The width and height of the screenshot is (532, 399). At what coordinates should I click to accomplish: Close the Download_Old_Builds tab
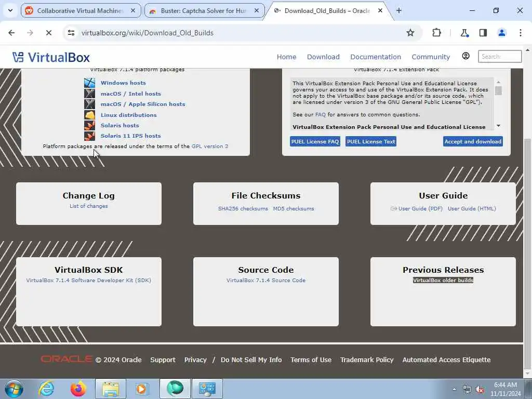coord(380,10)
